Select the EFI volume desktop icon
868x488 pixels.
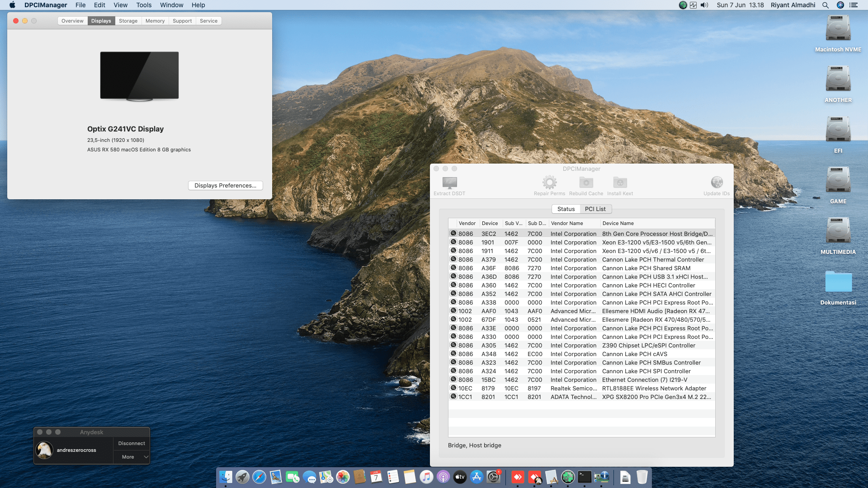[x=838, y=129]
